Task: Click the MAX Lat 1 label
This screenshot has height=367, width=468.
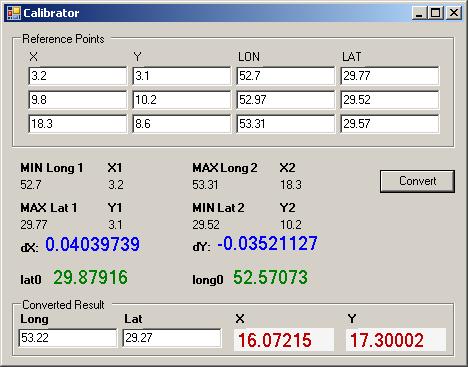Action: (49, 208)
